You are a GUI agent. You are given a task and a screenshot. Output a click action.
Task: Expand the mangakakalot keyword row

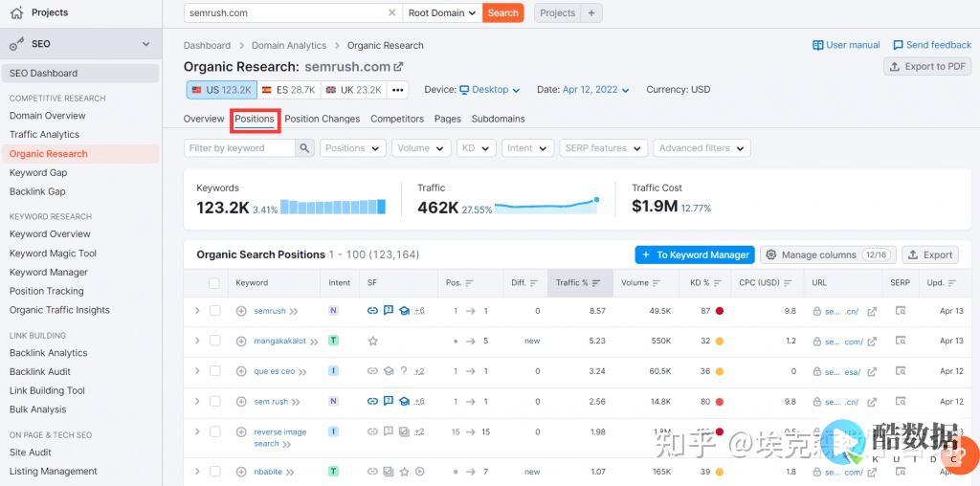point(197,341)
